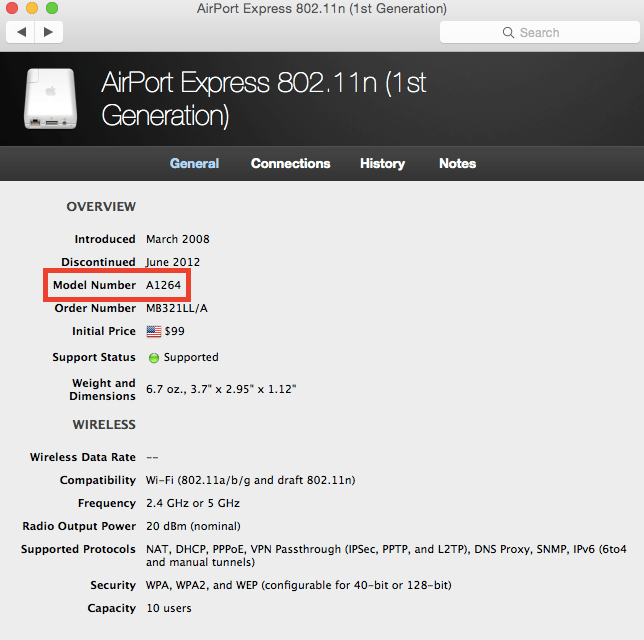Click the Support Status label
This screenshot has width=644, height=640.
pyautogui.click(x=94, y=357)
